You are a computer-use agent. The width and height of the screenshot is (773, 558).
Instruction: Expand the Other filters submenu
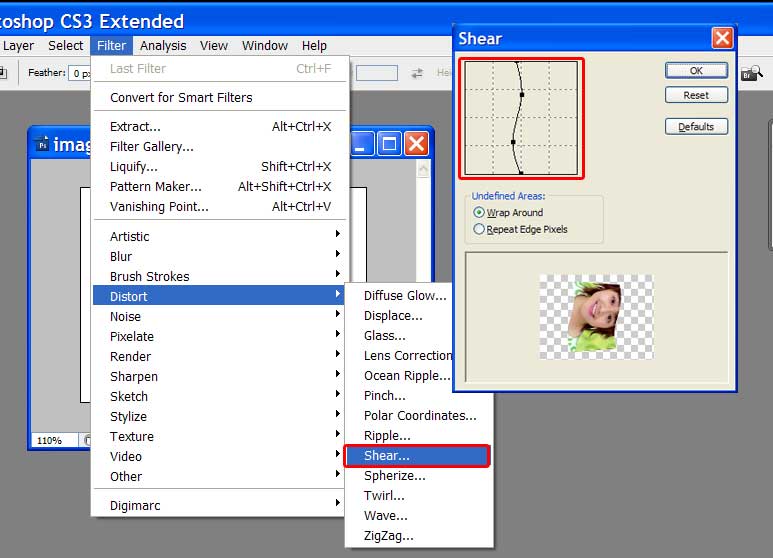point(220,477)
